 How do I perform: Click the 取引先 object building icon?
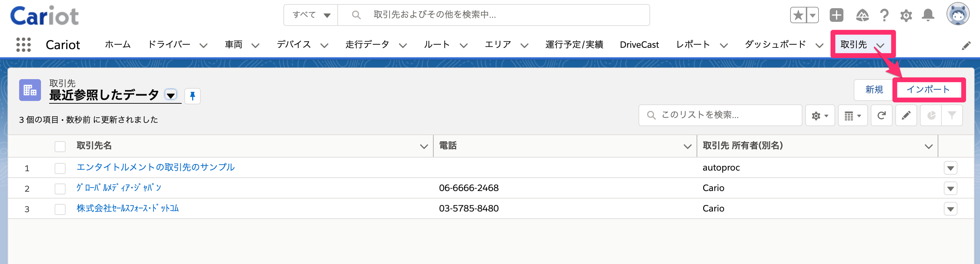click(x=30, y=90)
